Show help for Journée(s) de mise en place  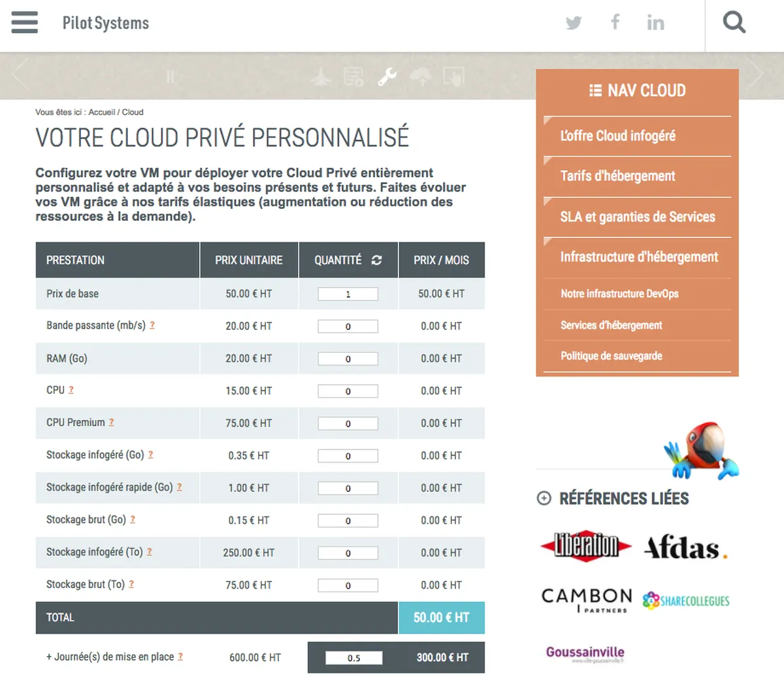click(180, 657)
